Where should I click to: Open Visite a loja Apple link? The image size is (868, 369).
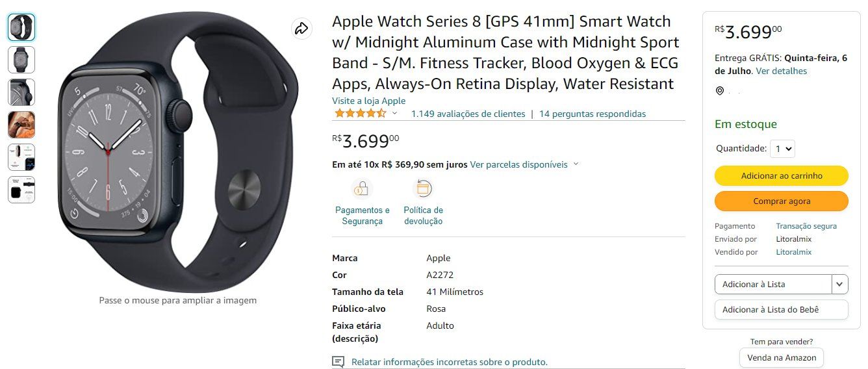pos(368,101)
